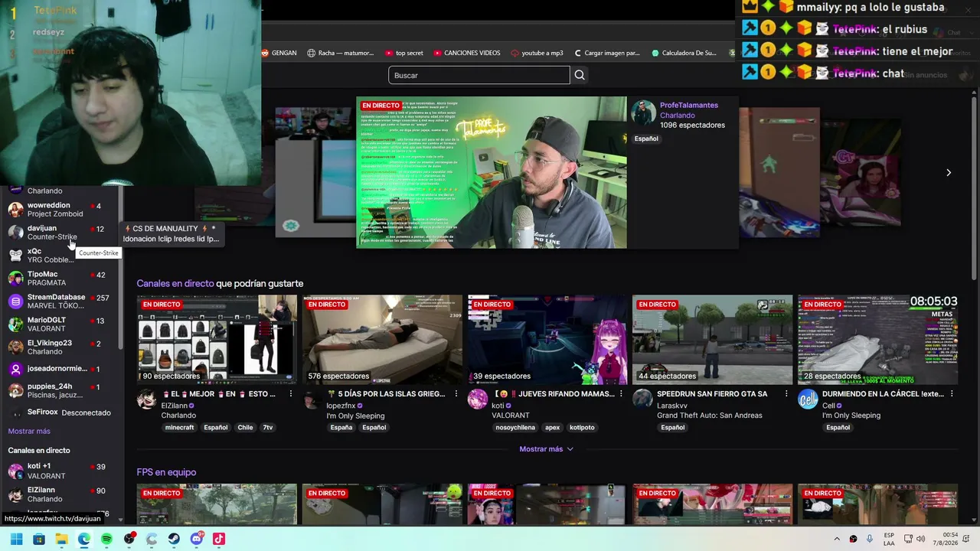Viewport: 980px width, 551px height.
Task: Open the Cargar imagen par... bookmark
Action: pos(606,53)
